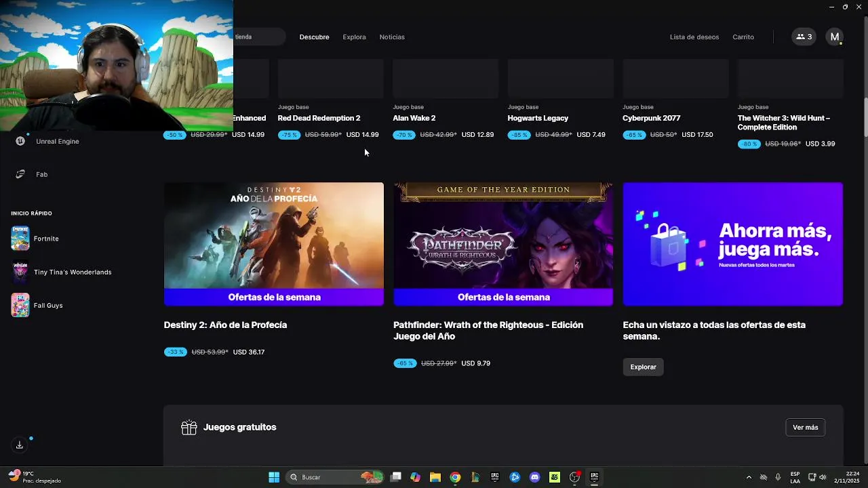Viewport: 868px width, 488px height.
Task: Launch Tiny Tina's Wonderlands from quick launch
Action: point(20,272)
